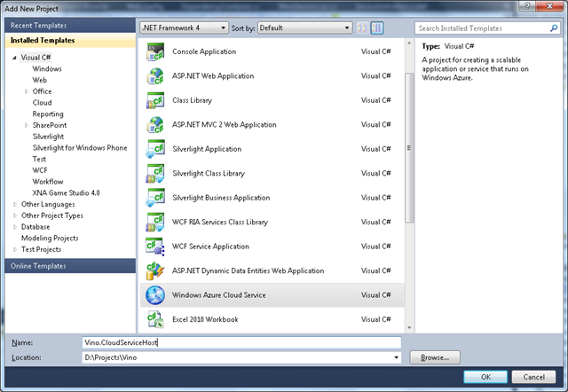The image size is (568, 392).
Task: Choose the Excel 2010 Workbook icon
Action: pos(155,319)
